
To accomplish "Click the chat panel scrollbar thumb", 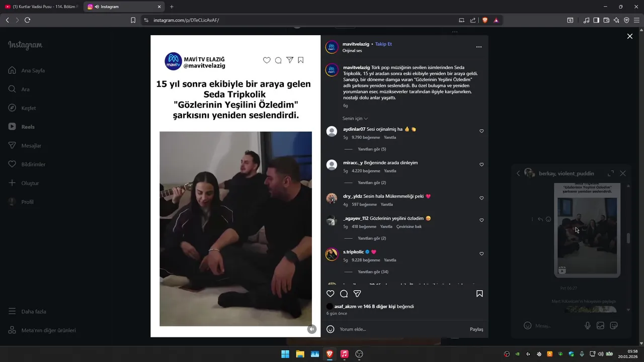I will [628, 239].
